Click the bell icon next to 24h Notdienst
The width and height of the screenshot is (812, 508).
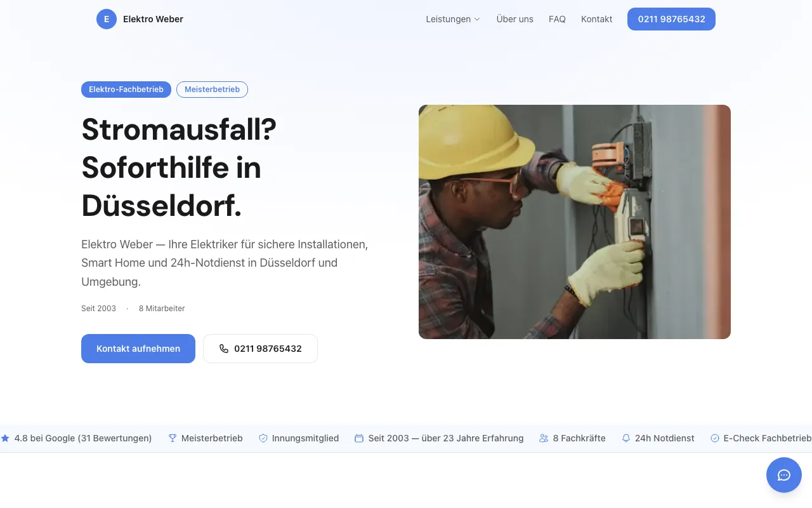[x=626, y=438]
